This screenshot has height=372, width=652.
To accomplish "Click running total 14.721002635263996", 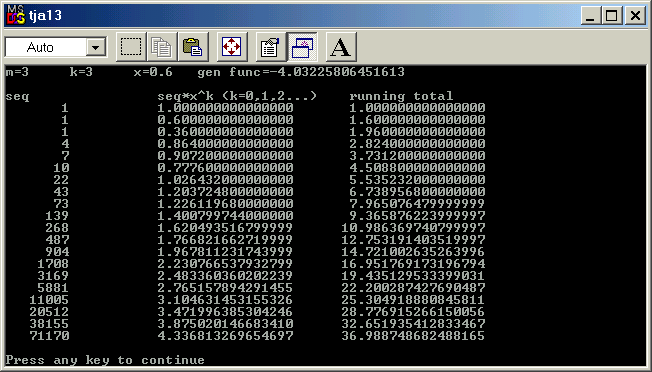I will [413, 252].
